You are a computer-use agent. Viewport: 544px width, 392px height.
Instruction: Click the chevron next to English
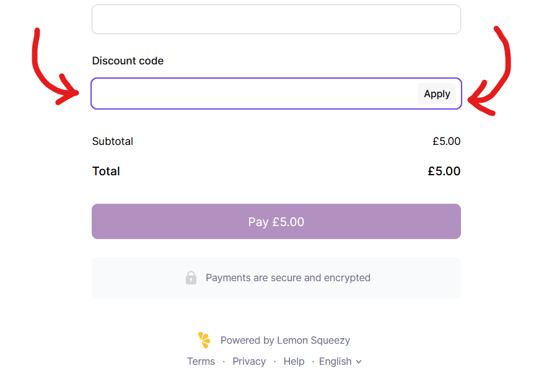359,362
